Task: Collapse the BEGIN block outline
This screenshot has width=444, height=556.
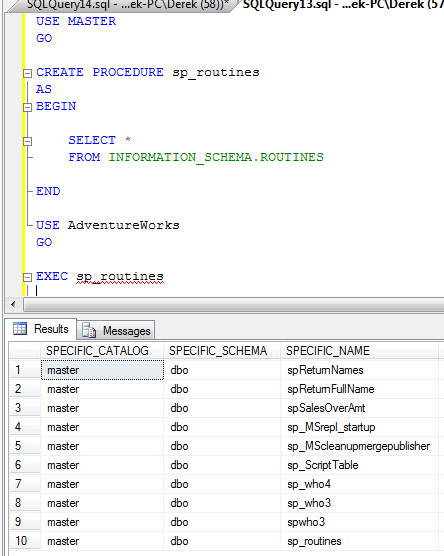Action: 27,107
